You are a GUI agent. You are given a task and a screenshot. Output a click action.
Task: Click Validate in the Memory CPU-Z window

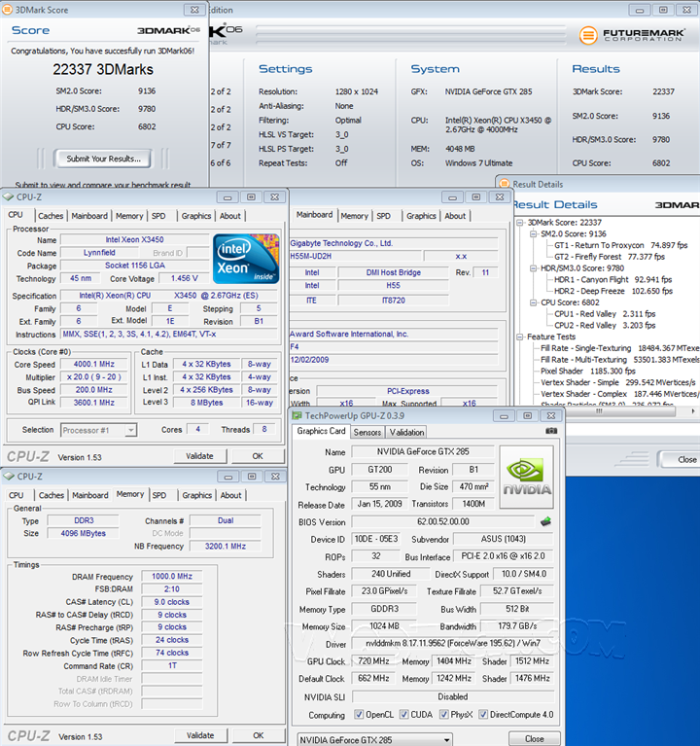click(x=199, y=735)
